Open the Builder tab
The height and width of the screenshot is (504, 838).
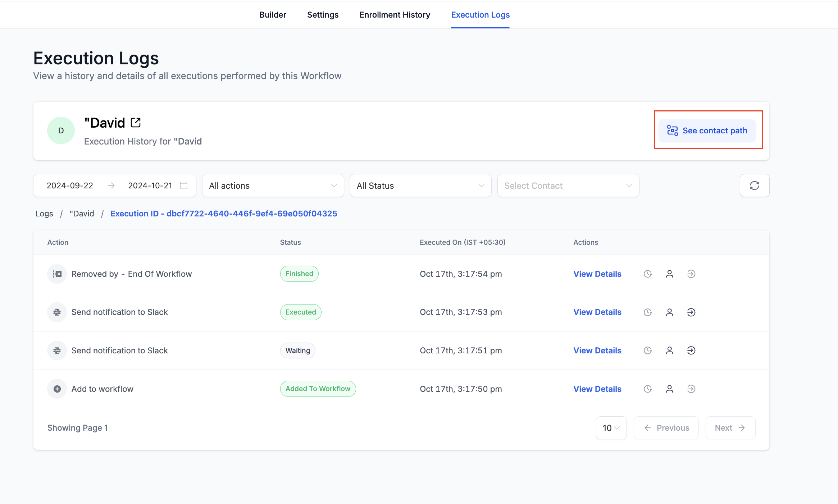pyautogui.click(x=273, y=15)
